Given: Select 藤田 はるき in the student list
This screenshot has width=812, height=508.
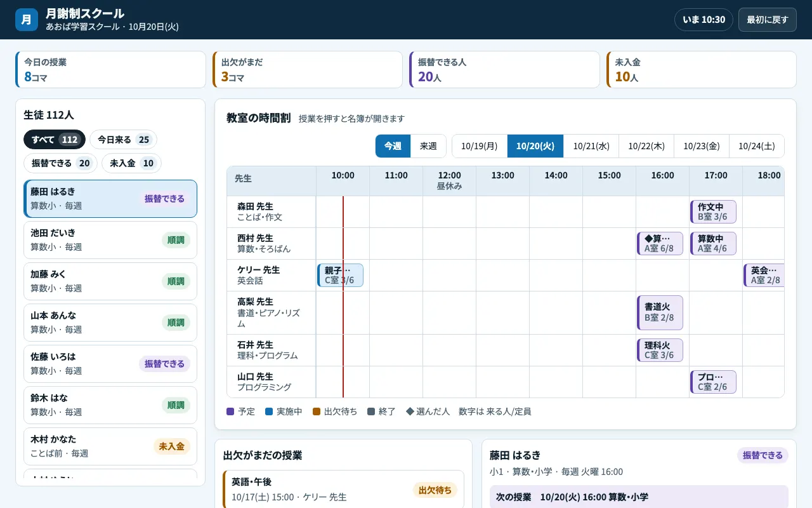Looking at the screenshot, I should coord(110,199).
